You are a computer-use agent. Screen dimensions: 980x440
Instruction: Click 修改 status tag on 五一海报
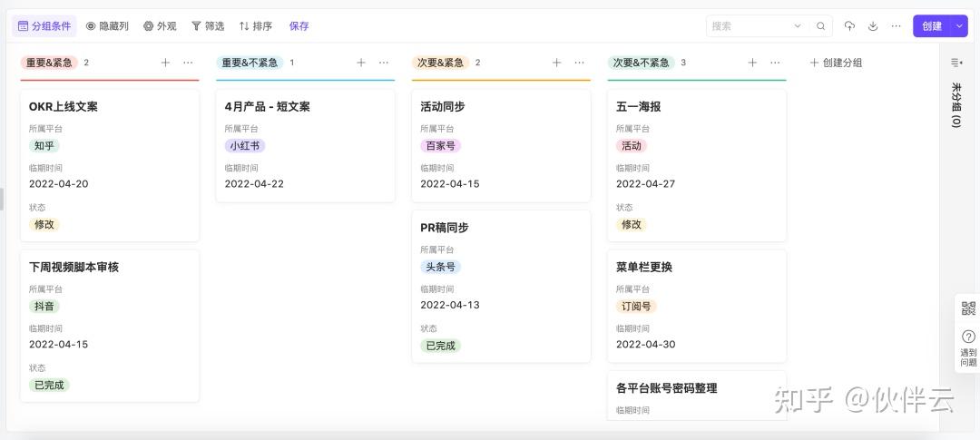pos(632,224)
